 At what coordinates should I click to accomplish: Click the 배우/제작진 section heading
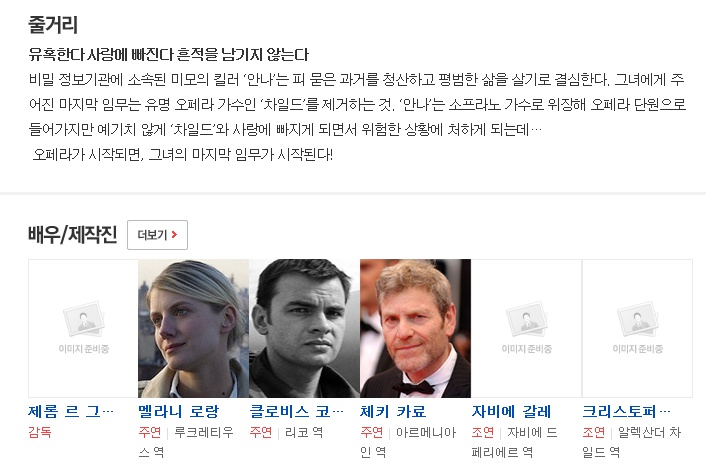[72, 235]
